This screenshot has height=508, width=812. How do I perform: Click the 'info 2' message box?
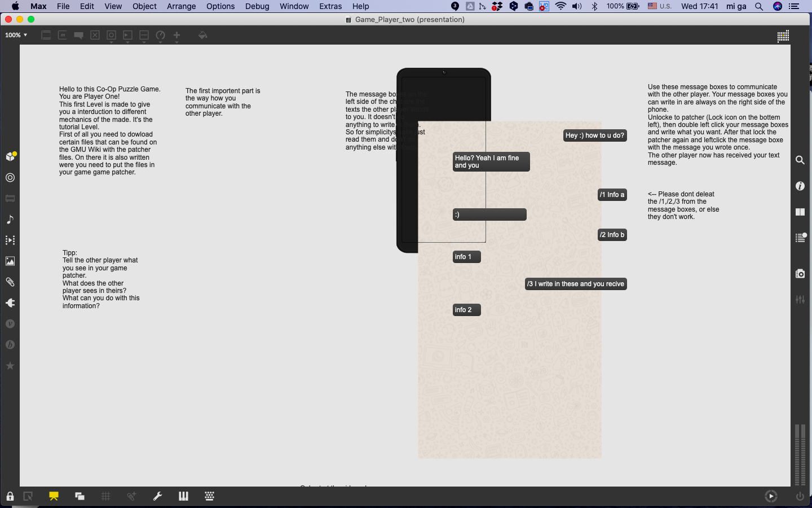466,310
